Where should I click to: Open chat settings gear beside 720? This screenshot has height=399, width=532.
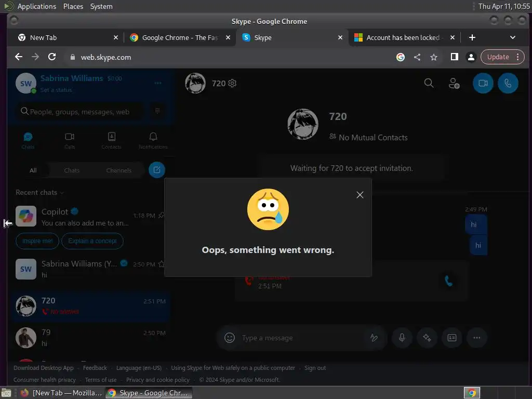tap(232, 83)
